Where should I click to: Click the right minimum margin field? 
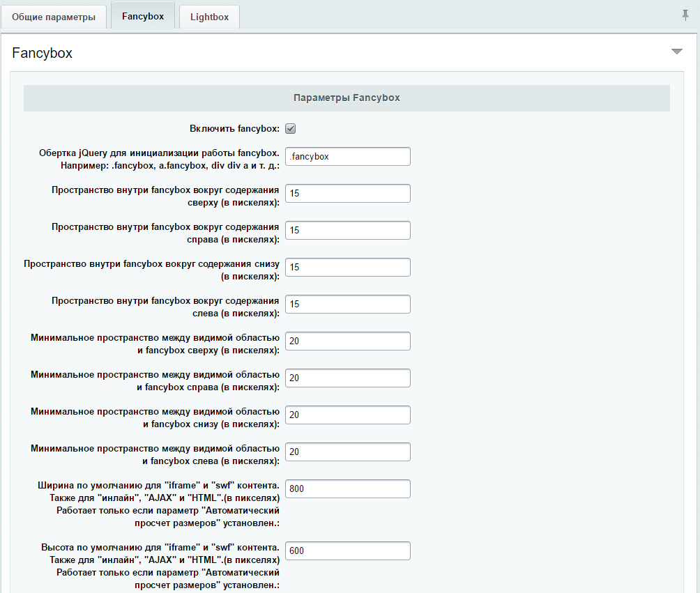(348, 378)
